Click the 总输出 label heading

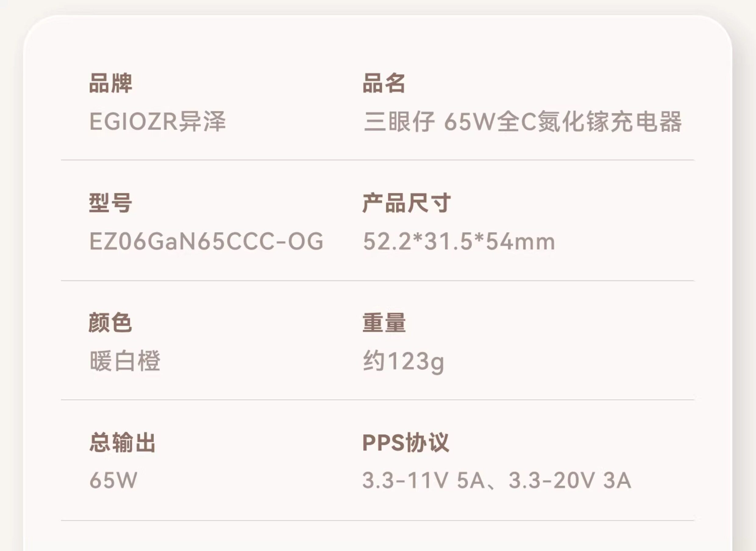tap(122, 442)
